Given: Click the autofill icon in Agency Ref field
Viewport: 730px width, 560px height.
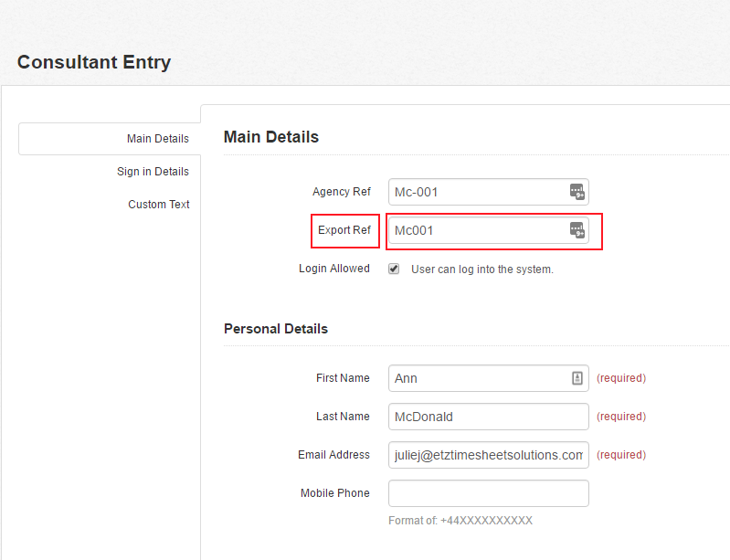Looking at the screenshot, I should pos(577,191).
